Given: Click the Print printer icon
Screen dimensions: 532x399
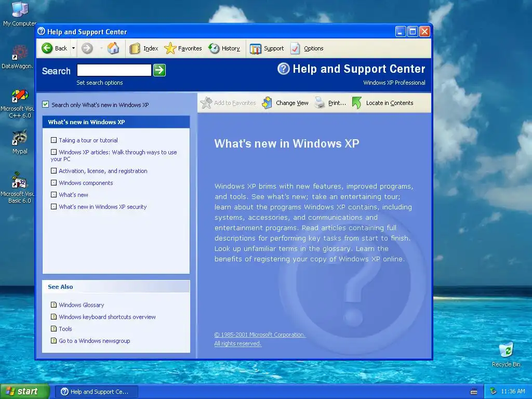Looking at the screenshot, I should click(320, 103).
